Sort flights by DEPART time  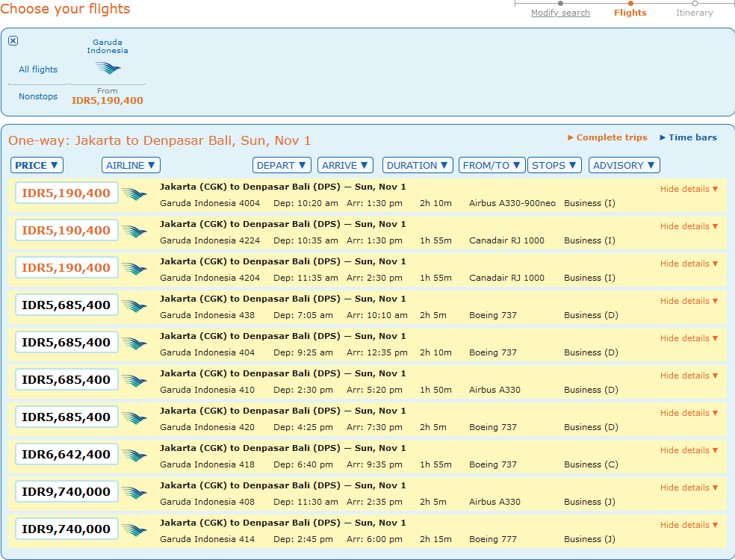pos(282,166)
